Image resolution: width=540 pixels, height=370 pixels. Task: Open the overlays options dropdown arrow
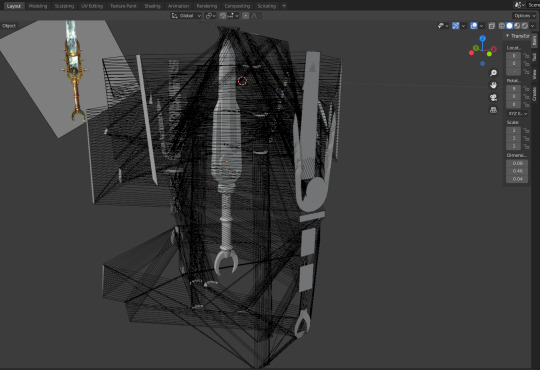coord(481,26)
